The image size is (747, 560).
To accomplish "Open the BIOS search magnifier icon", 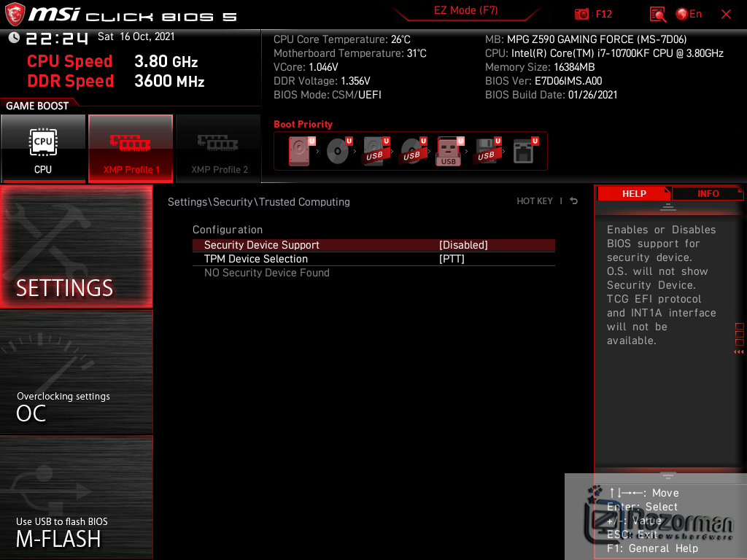I will tap(657, 15).
